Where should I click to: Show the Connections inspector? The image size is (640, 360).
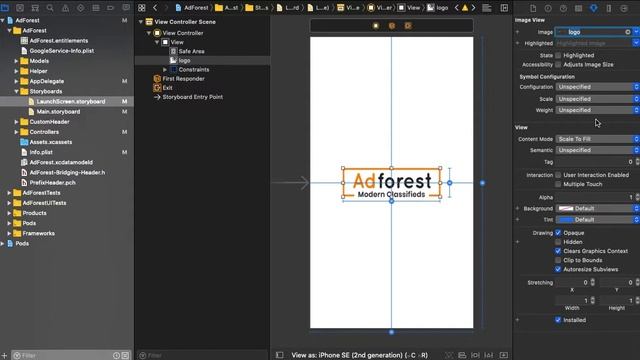click(624, 8)
